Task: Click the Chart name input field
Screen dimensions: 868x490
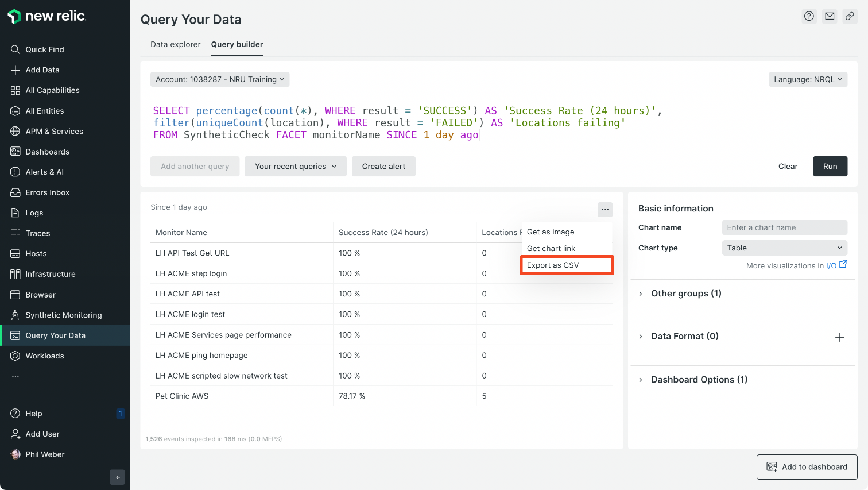Action: [x=785, y=227]
